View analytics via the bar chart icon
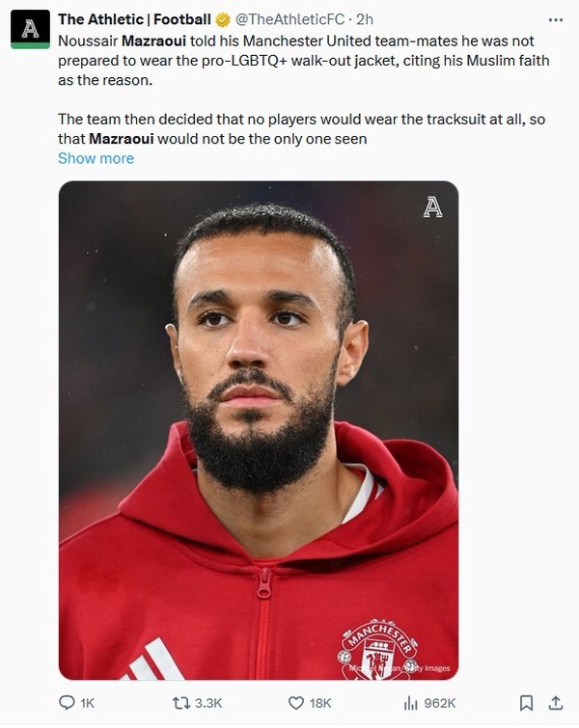Image resolution: width=579 pixels, height=728 pixels. pos(410,703)
